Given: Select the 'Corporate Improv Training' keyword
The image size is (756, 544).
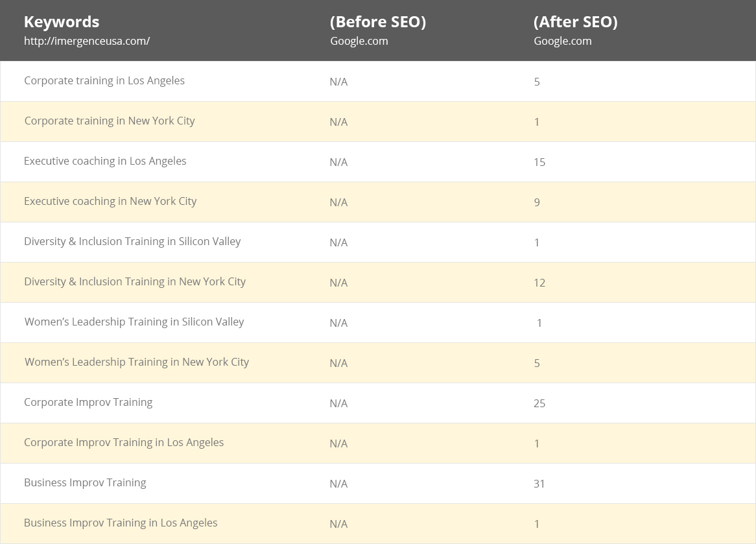Looking at the screenshot, I should (88, 403).
